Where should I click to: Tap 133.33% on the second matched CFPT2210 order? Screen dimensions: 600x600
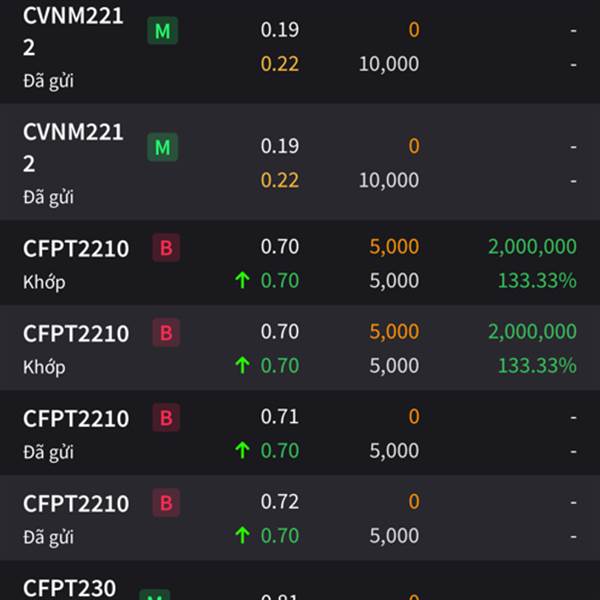click(537, 365)
